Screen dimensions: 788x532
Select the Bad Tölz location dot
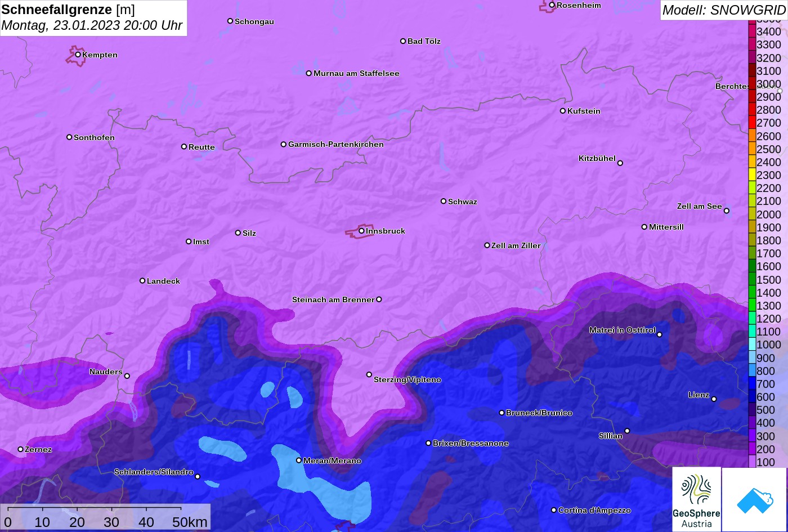pos(403,41)
